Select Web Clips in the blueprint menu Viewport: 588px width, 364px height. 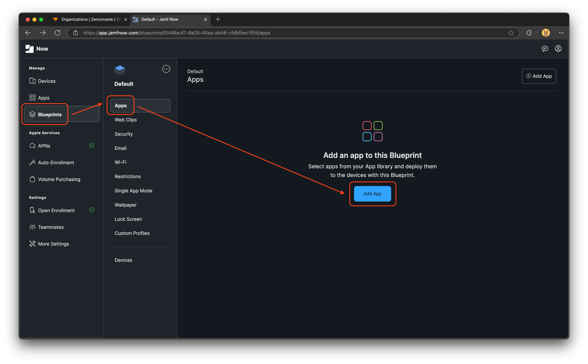(125, 120)
